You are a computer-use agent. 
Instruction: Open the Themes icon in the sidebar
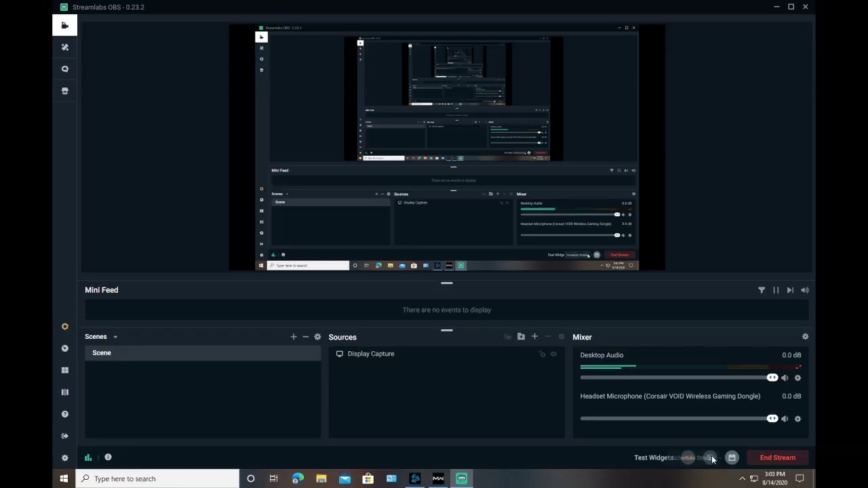click(65, 47)
